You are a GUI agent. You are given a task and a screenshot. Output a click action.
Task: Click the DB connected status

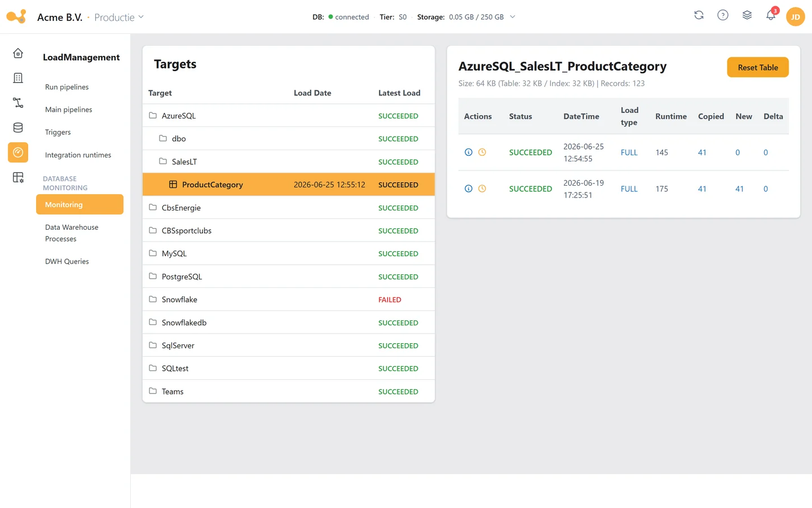coord(341,17)
